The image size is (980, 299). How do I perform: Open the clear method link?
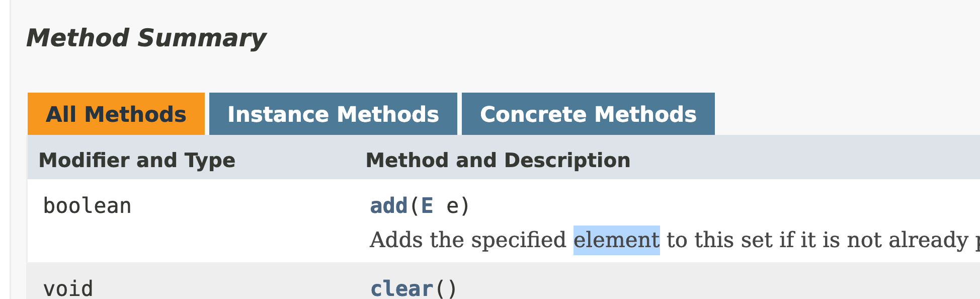[401, 289]
